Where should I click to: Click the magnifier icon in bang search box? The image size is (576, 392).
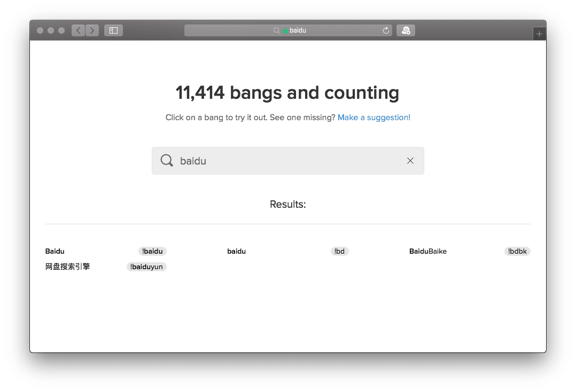click(167, 161)
